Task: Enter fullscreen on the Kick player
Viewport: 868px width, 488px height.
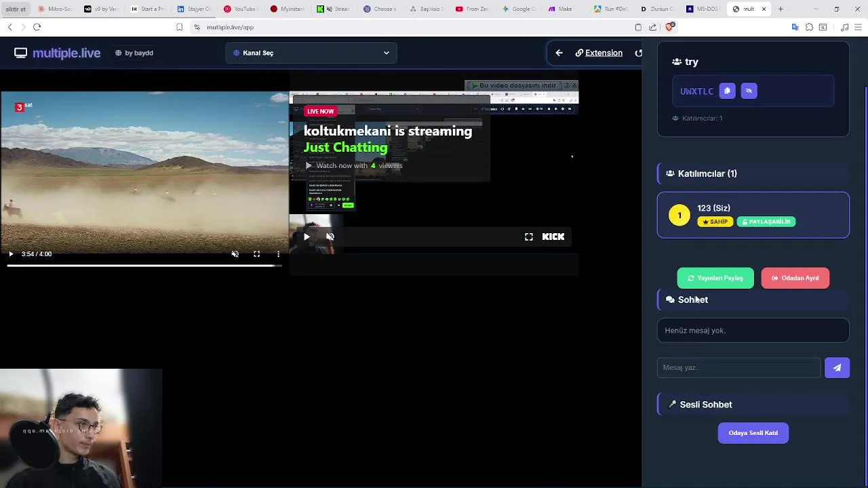Action: [x=529, y=237]
